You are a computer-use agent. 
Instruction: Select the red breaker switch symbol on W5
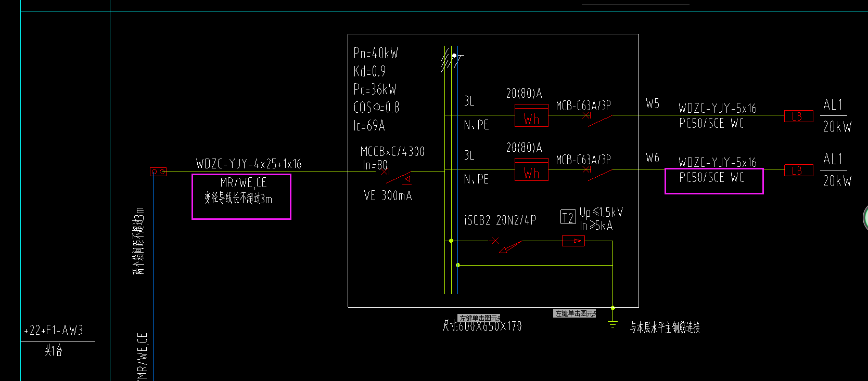[597, 119]
